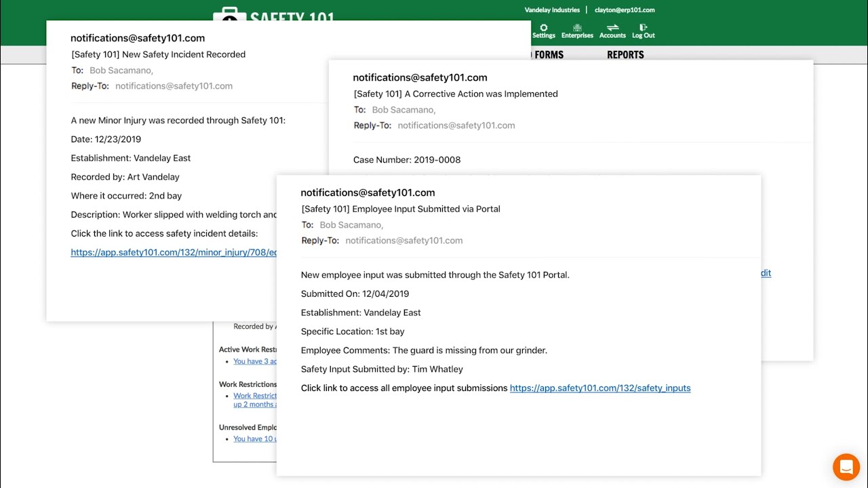
Task: Click the clayton@erp101.com user email
Action: (625, 10)
